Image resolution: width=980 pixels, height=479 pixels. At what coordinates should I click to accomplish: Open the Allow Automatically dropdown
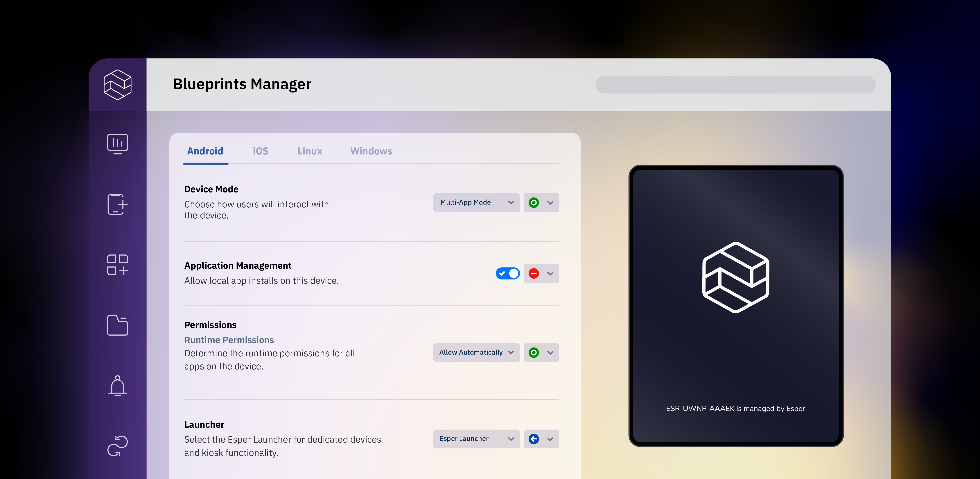pos(476,353)
